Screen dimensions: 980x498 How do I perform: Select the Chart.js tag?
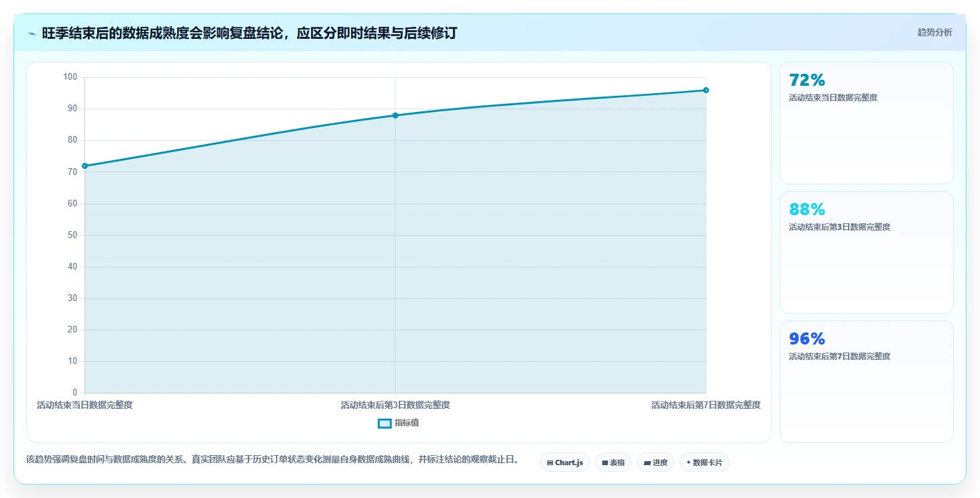[x=565, y=462]
